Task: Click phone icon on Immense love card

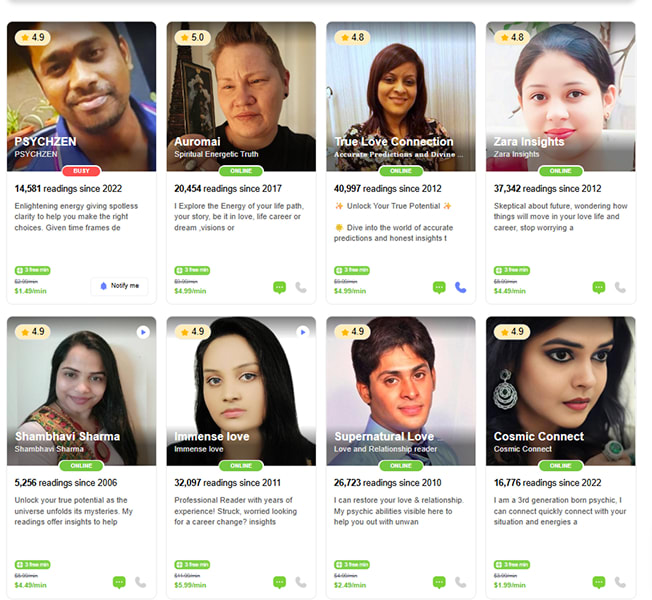Action: pos(301,582)
